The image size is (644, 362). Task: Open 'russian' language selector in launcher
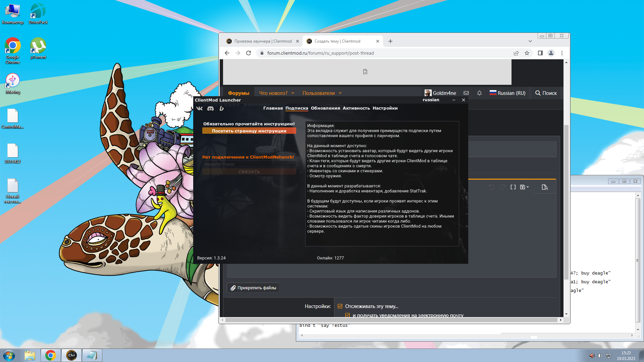click(x=431, y=100)
